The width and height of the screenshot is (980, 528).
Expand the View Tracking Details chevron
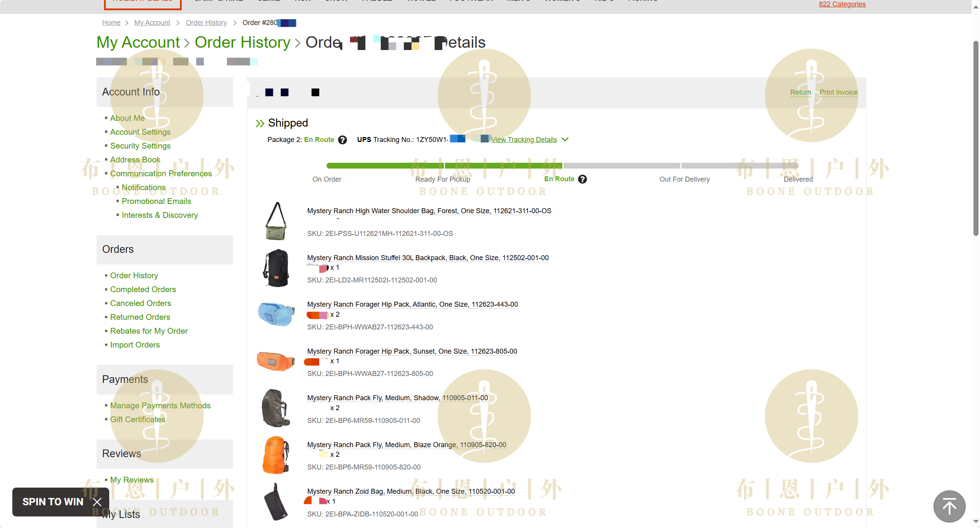pyautogui.click(x=565, y=139)
